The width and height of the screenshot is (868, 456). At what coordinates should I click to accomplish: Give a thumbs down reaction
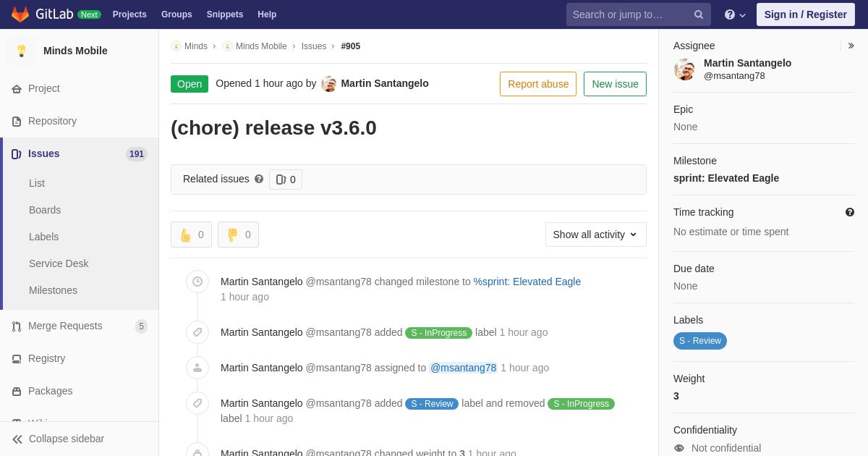238,235
